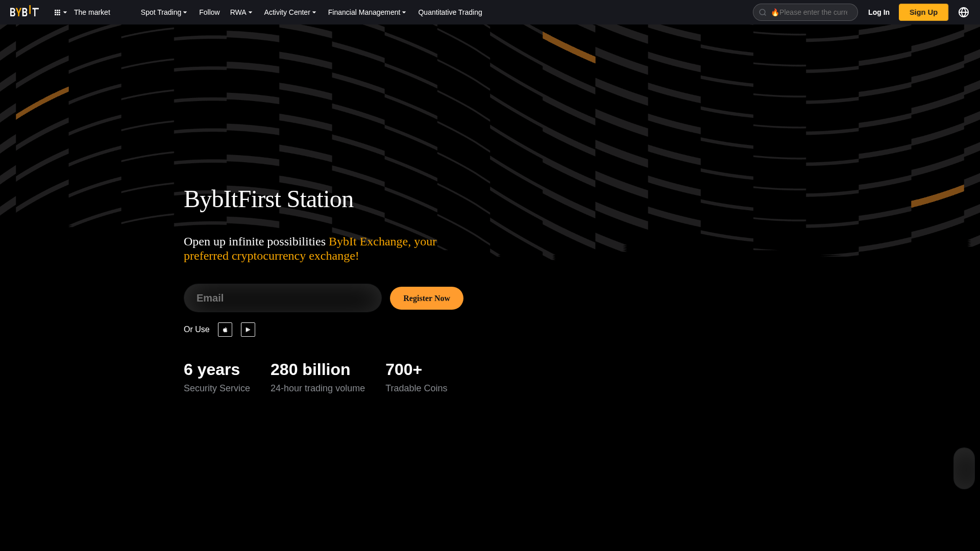
Task: Open the Follow menu item
Action: coord(209,12)
